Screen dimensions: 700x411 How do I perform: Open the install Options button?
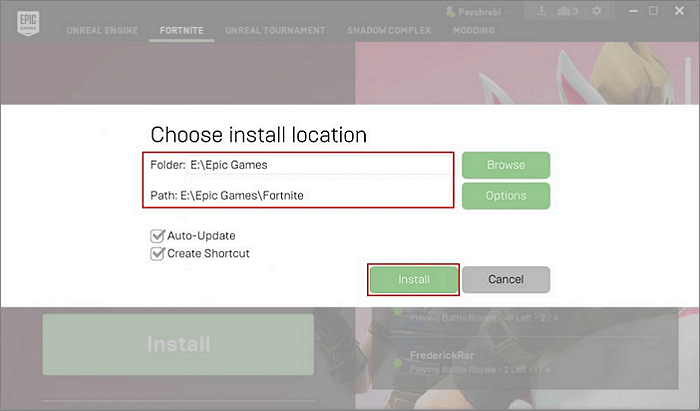(506, 196)
